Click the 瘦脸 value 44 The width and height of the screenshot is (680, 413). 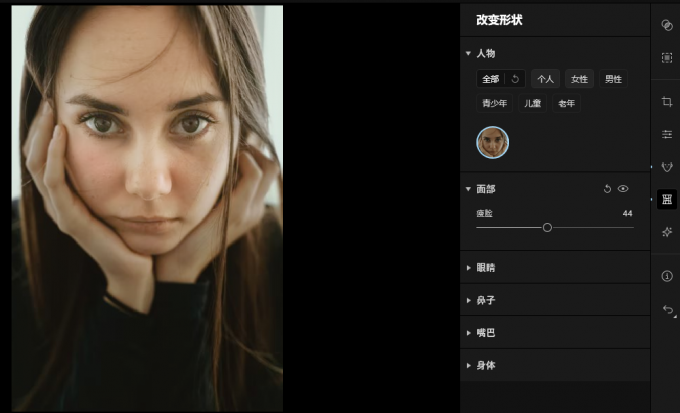coord(627,213)
